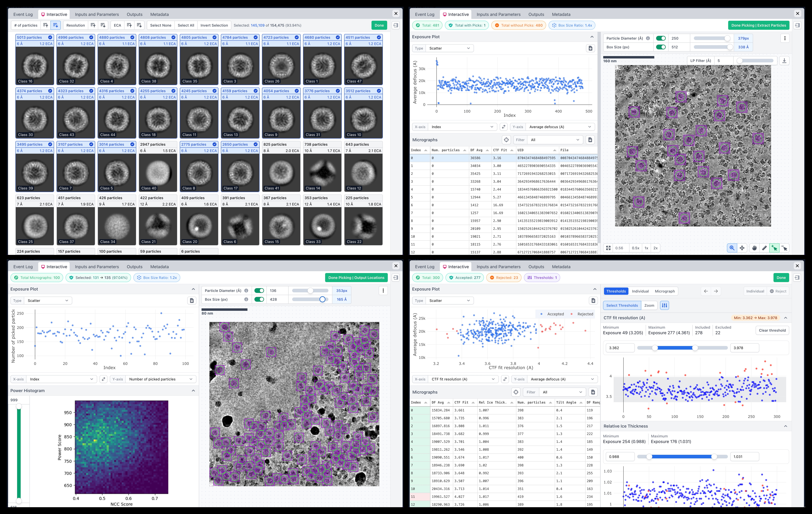Click the fit-to-view expand icon
The width and height of the screenshot is (812, 514).
608,248
